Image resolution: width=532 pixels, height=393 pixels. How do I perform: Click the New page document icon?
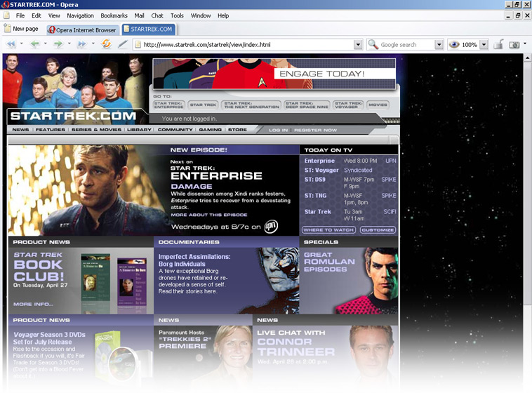(x=8, y=29)
